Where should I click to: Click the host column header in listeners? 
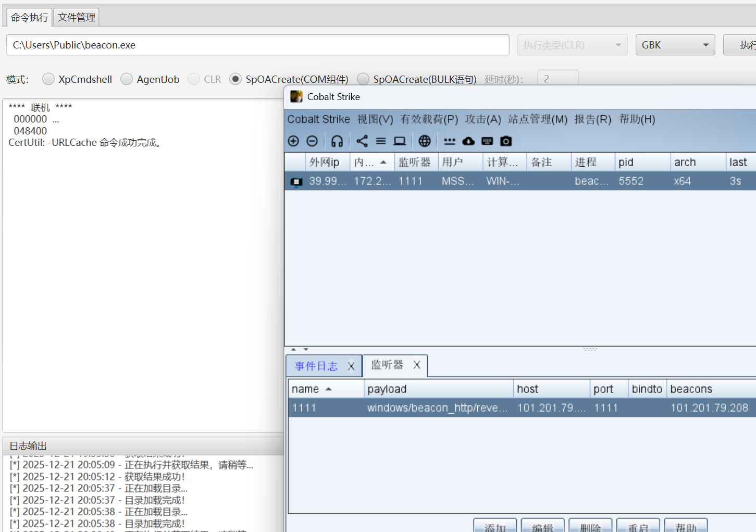click(x=552, y=389)
